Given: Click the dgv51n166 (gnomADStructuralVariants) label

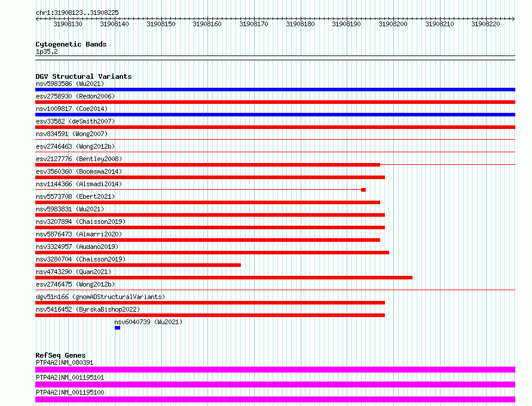Looking at the screenshot, I should [x=100, y=297].
